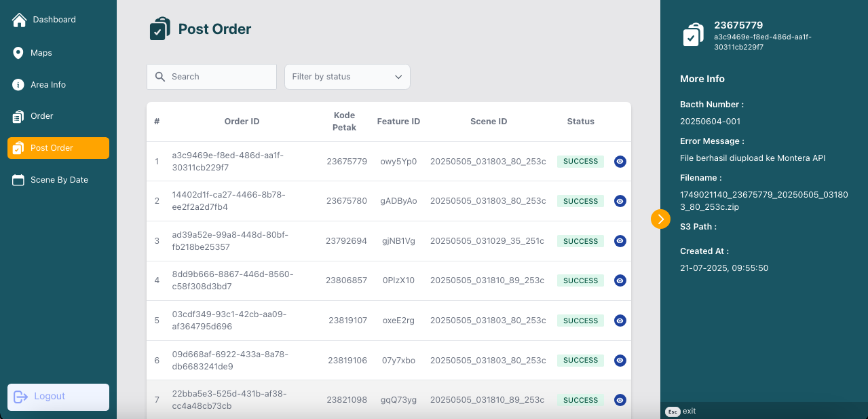Screen dimensions: 868x419
Task: Click the search magnifier icon
Action: pos(160,77)
